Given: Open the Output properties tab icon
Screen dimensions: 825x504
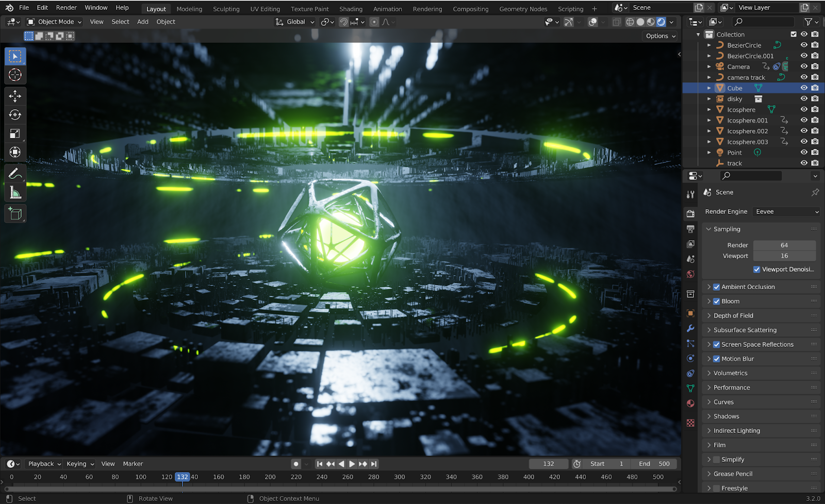Looking at the screenshot, I should tap(690, 229).
